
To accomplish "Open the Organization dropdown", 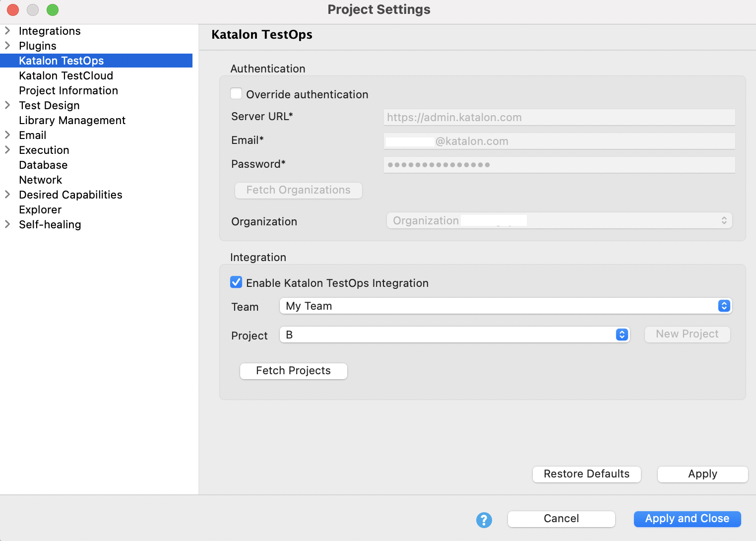I will [x=559, y=220].
